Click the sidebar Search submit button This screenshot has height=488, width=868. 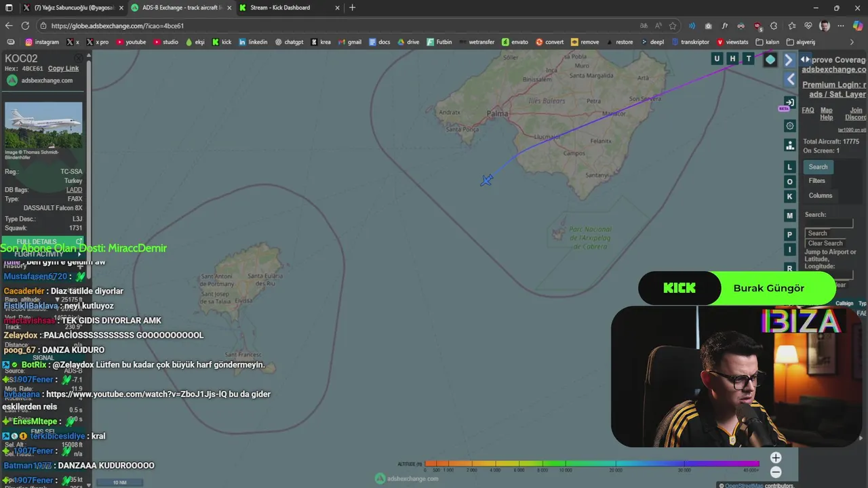pos(817,233)
